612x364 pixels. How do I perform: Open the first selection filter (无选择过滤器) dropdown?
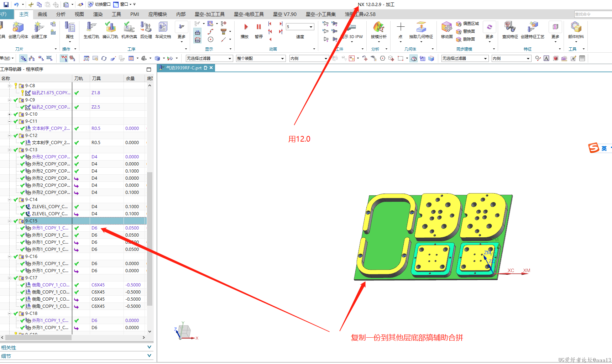coord(209,58)
